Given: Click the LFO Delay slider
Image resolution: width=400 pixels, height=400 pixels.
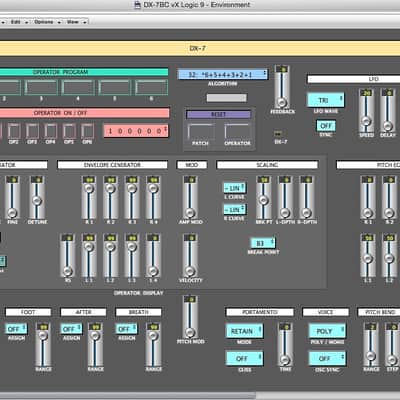Looking at the screenshot, I should [x=388, y=110].
